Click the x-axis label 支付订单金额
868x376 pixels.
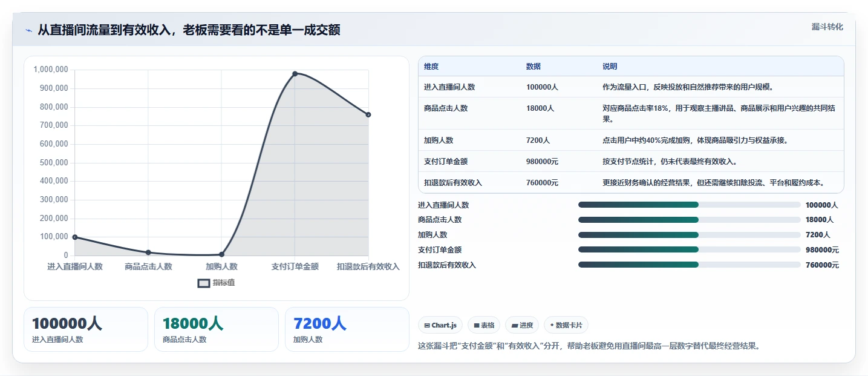coord(295,266)
